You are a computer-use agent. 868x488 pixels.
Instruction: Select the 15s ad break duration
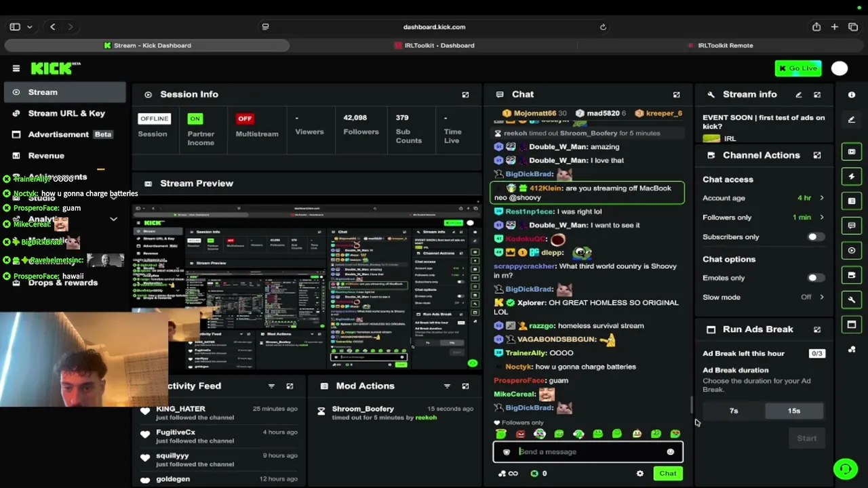[x=794, y=411]
